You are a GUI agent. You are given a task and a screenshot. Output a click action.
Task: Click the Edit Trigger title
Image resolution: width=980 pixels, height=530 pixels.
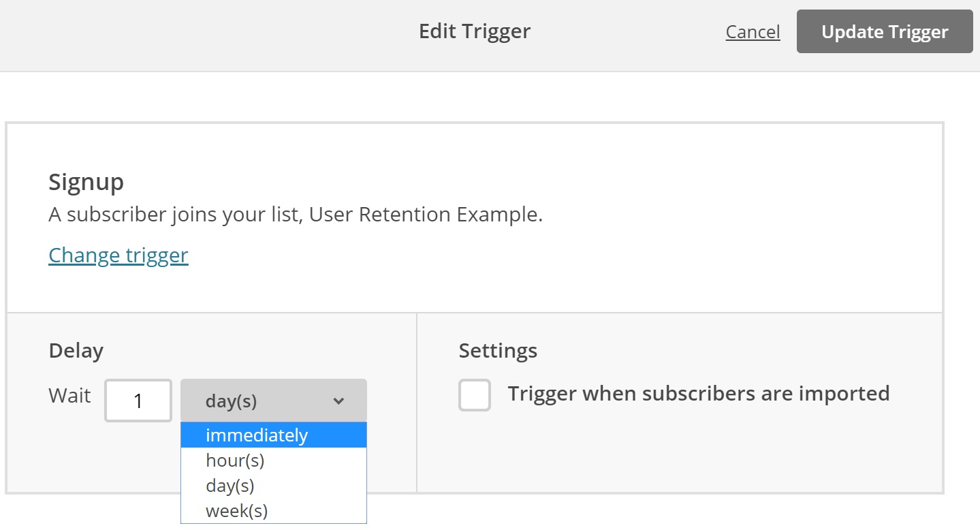coord(474,31)
